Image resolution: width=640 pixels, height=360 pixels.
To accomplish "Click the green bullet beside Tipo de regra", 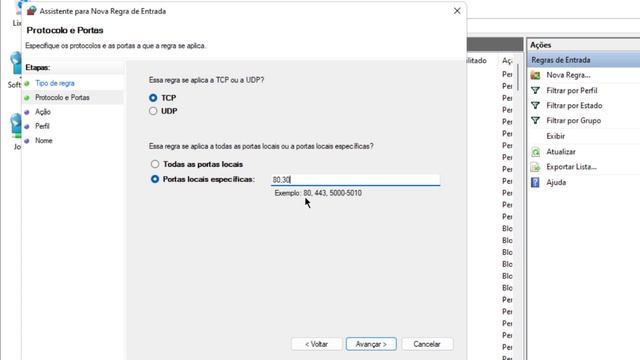I will tap(27, 84).
